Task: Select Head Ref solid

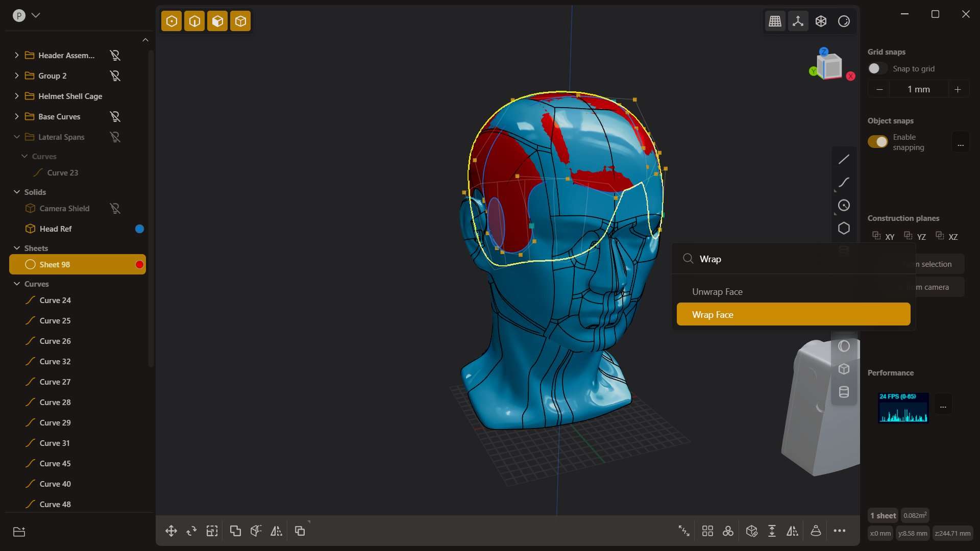Action: 56,229
